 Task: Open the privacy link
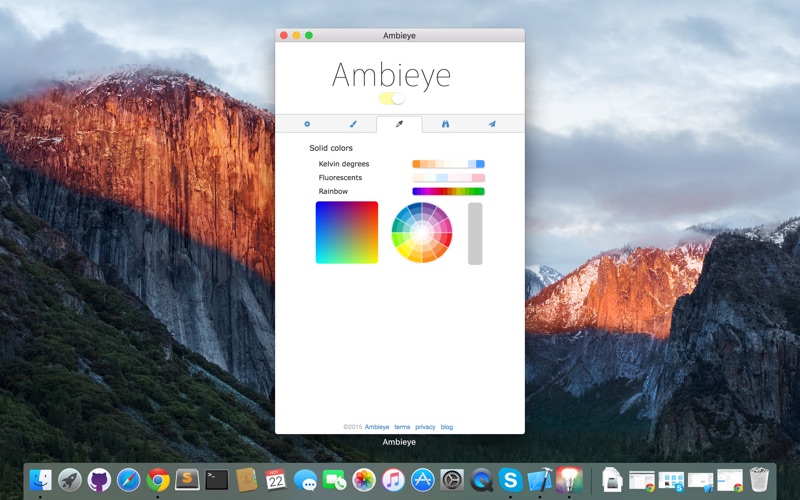point(425,427)
